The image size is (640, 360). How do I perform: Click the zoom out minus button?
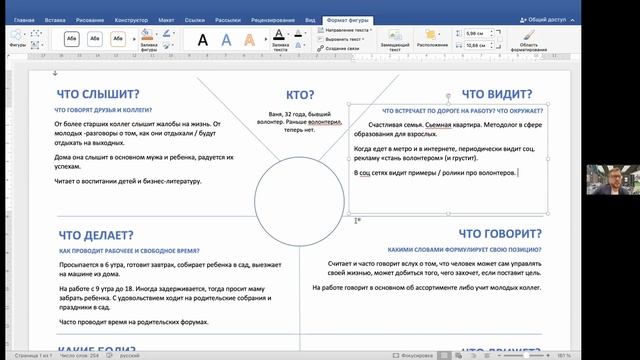pyautogui.click(x=499, y=356)
